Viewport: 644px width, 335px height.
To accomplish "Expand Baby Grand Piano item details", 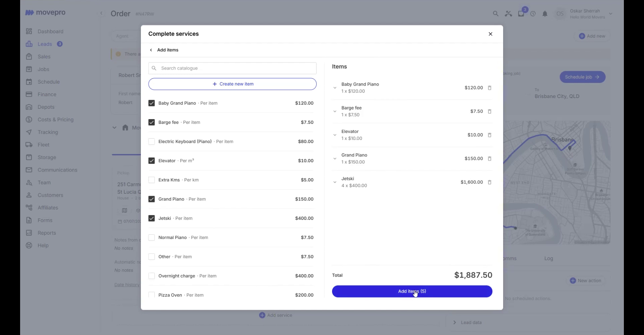I will [335, 88].
